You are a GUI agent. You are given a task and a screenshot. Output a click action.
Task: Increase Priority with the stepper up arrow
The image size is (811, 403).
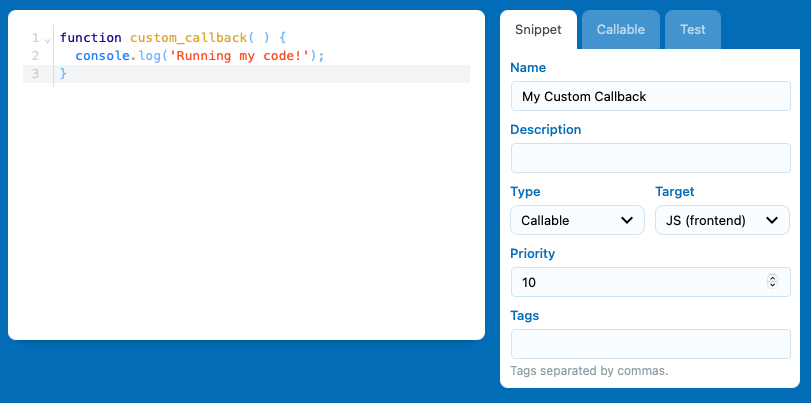(772, 278)
